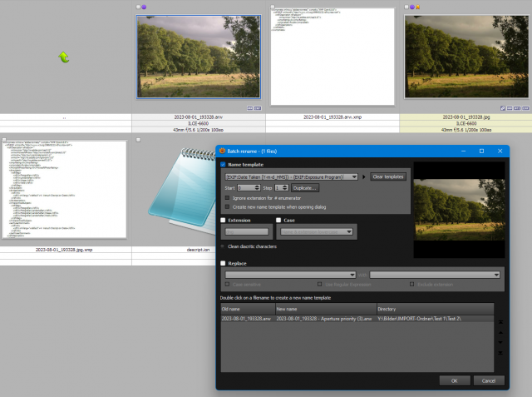Screen dimensions: 532x397
Task: Click the Directory column header
Action: (436, 309)
